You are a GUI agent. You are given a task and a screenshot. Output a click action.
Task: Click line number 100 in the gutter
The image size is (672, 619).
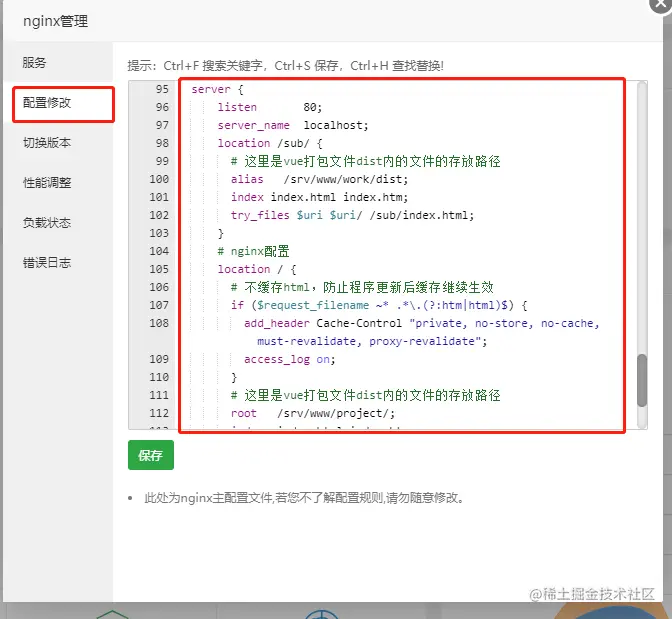[x=159, y=179]
